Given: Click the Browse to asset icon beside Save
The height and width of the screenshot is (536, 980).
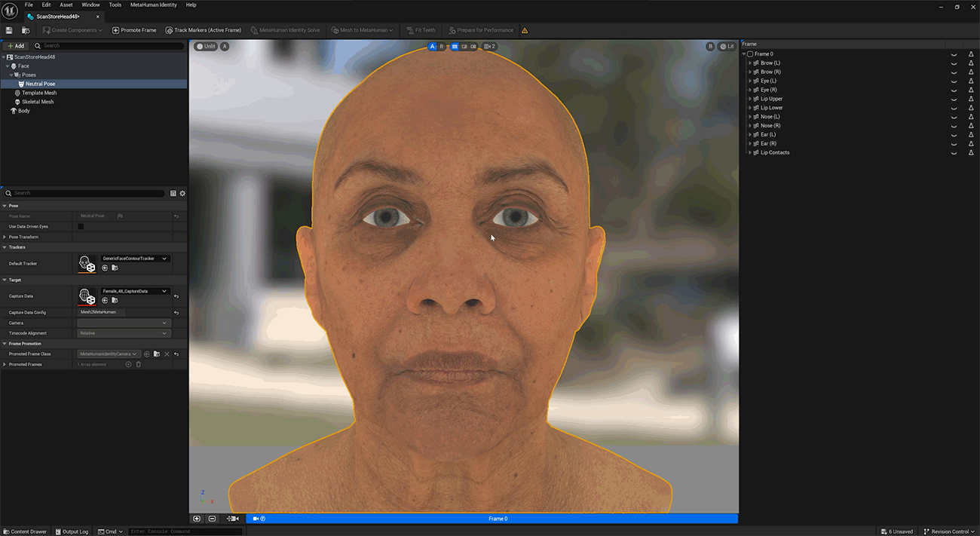Looking at the screenshot, I should pyautogui.click(x=26, y=30).
